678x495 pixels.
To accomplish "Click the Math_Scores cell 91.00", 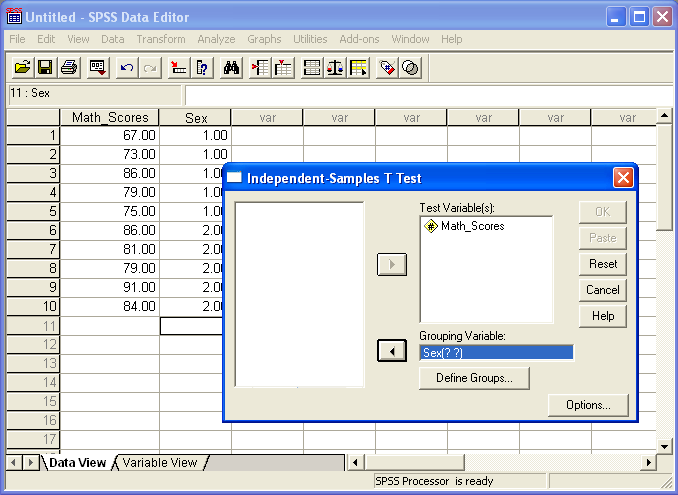I will [x=110, y=287].
